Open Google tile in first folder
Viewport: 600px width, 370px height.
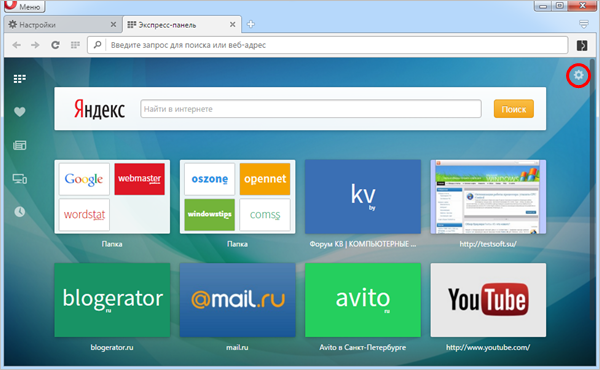(84, 179)
